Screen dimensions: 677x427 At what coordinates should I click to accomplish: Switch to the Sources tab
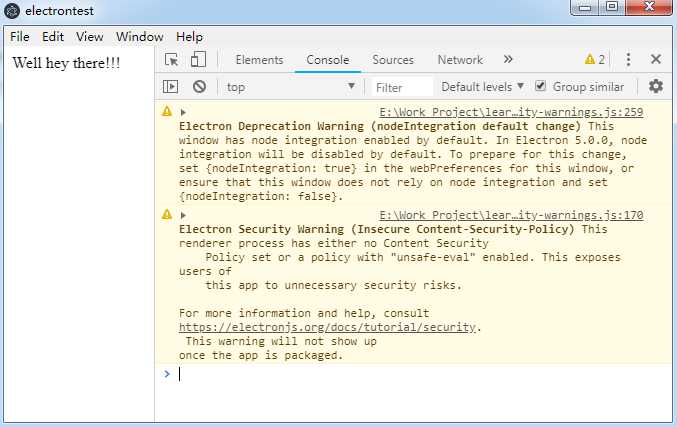tap(393, 60)
